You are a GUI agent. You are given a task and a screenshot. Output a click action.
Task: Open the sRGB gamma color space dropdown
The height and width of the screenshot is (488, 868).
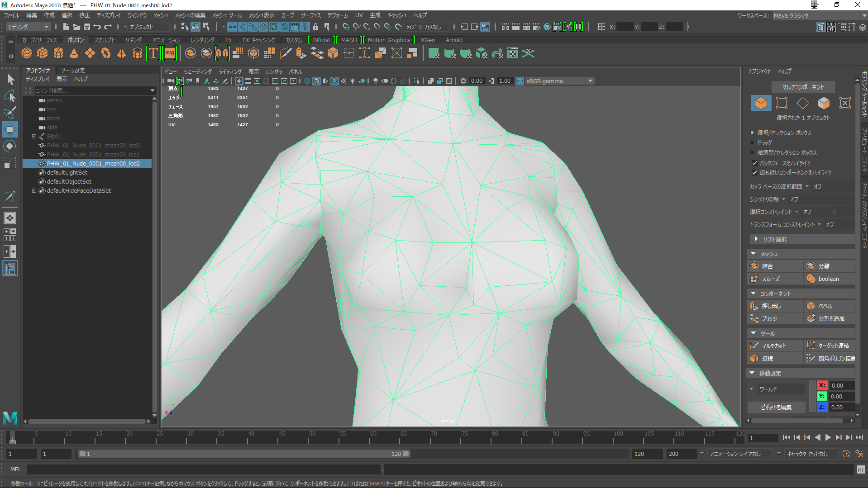point(590,81)
